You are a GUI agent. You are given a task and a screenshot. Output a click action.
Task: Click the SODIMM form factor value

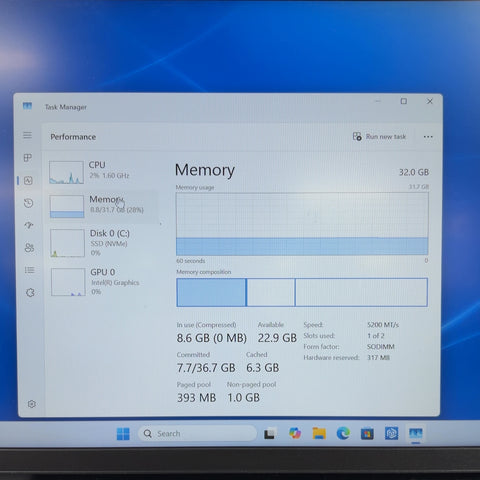[x=381, y=347]
